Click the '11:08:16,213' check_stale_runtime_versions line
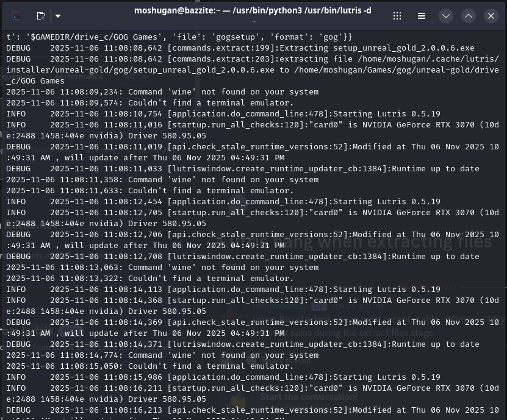 [x=253, y=410]
